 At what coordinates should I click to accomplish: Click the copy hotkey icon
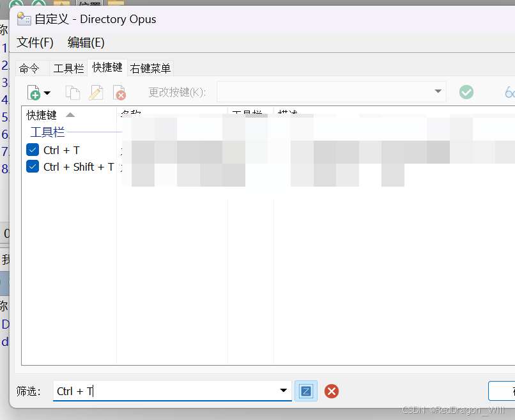pyautogui.click(x=73, y=92)
